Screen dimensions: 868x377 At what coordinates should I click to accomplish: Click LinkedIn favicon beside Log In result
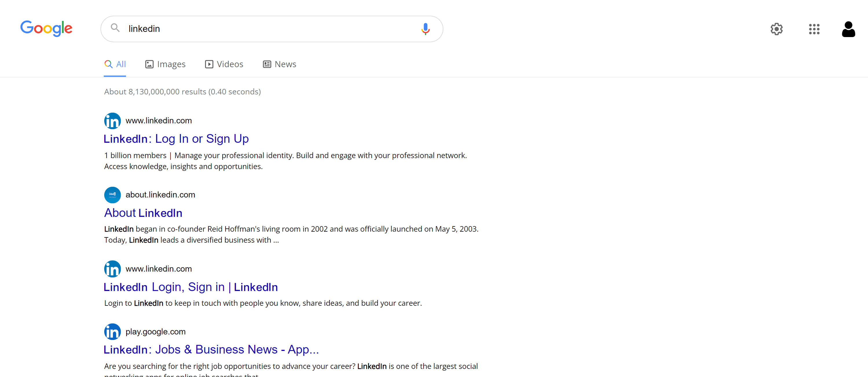(113, 121)
